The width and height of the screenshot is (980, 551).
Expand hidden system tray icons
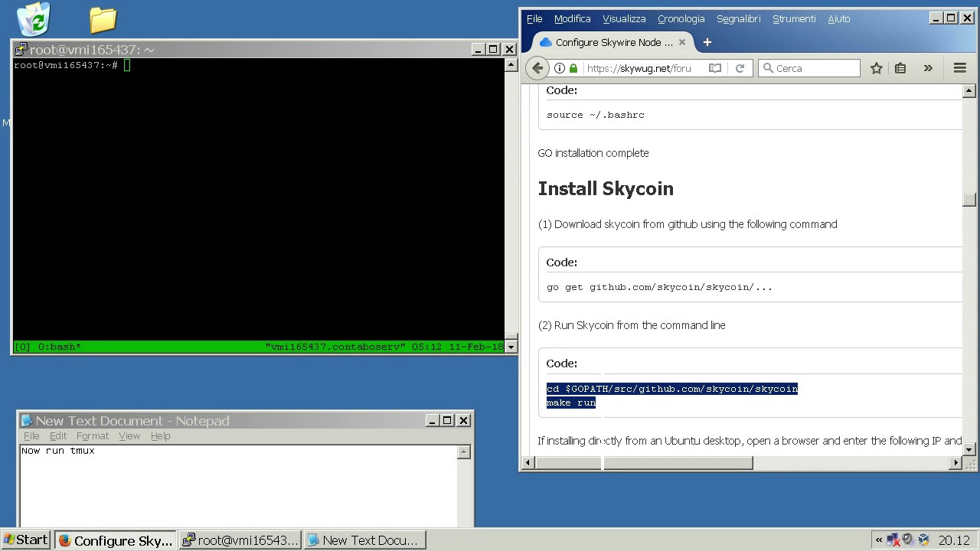(879, 540)
